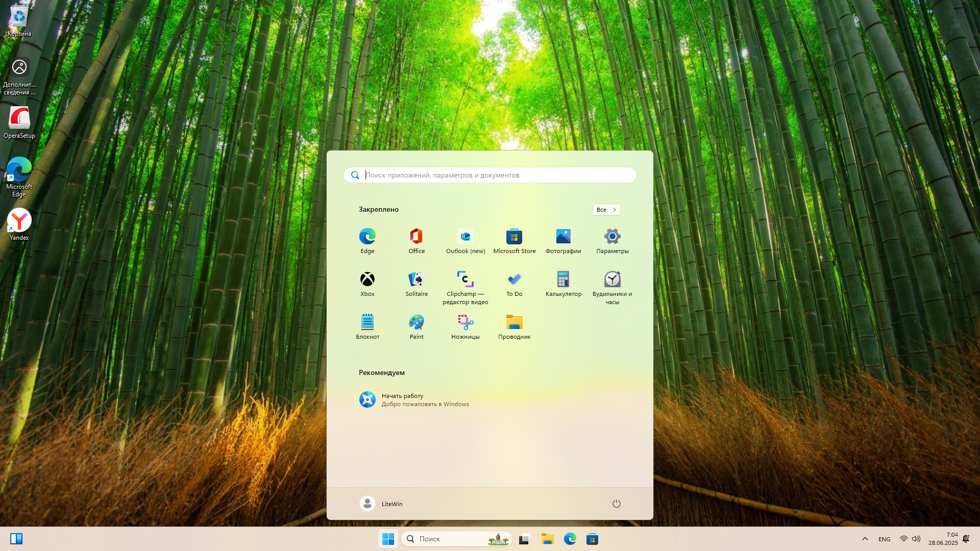
Task: Open Параметры settings gear
Action: tap(612, 237)
